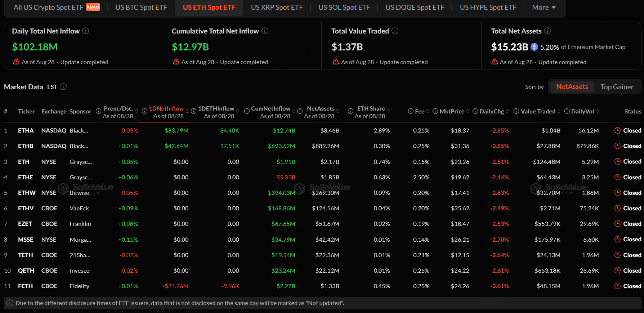The width and height of the screenshot is (644, 313).
Task: Click the Closed status clock icon for FETH
Action: click(x=617, y=286)
